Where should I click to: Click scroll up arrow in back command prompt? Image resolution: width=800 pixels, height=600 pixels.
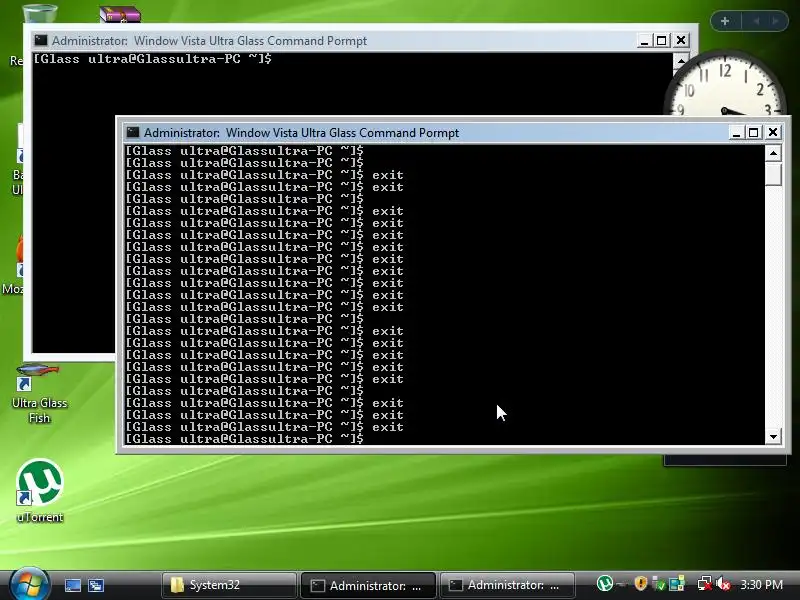pyautogui.click(x=681, y=61)
